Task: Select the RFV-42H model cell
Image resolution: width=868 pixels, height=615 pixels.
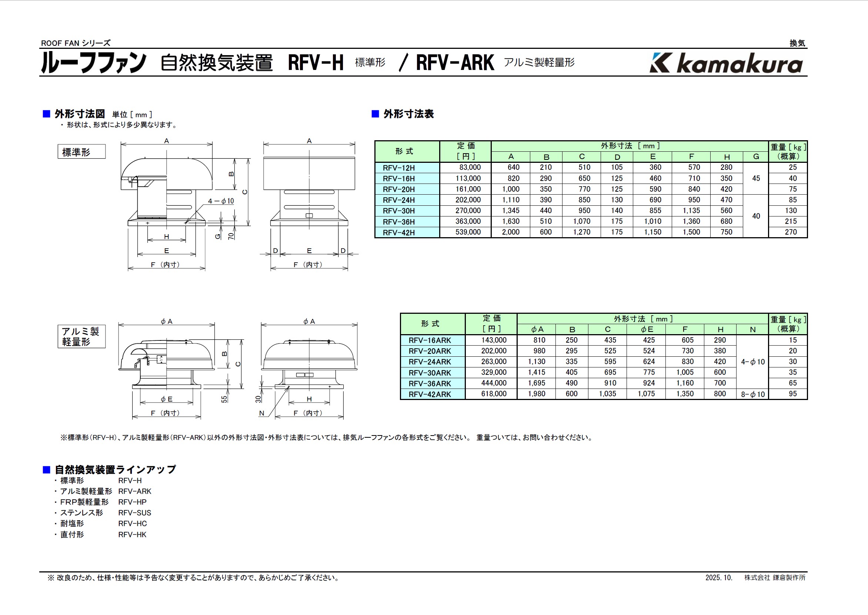Action: (x=398, y=232)
